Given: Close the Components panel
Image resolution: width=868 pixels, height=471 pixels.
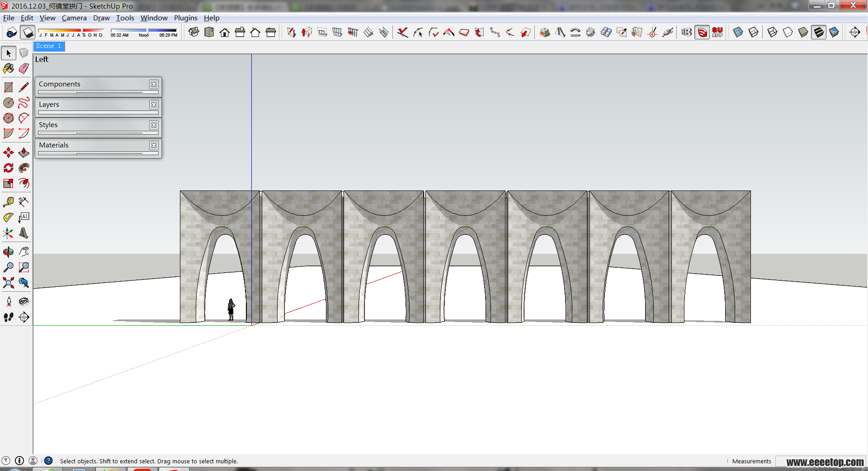Looking at the screenshot, I should pyautogui.click(x=154, y=84).
